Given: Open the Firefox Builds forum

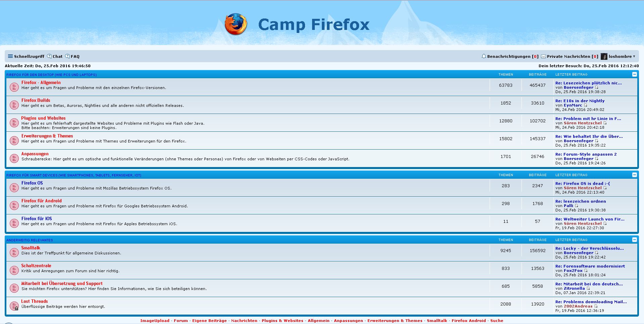Looking at the screenshot, I should 36,100.
